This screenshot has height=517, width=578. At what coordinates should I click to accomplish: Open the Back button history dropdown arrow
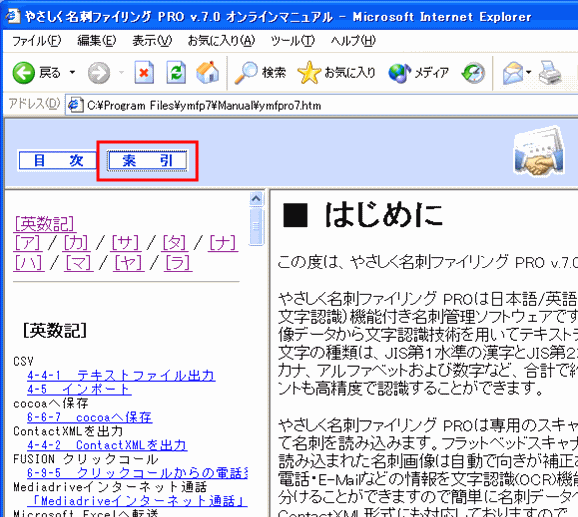click(72, 72)
